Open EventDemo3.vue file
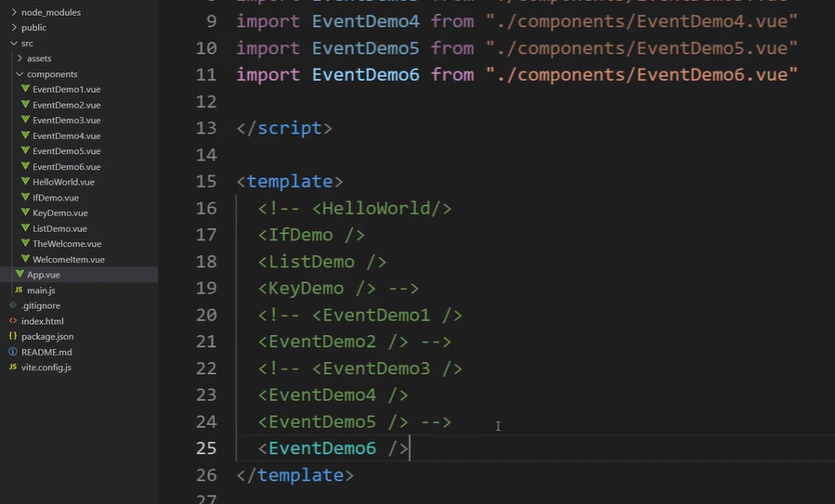The image size is (835, 504). [x=67, y=121]
